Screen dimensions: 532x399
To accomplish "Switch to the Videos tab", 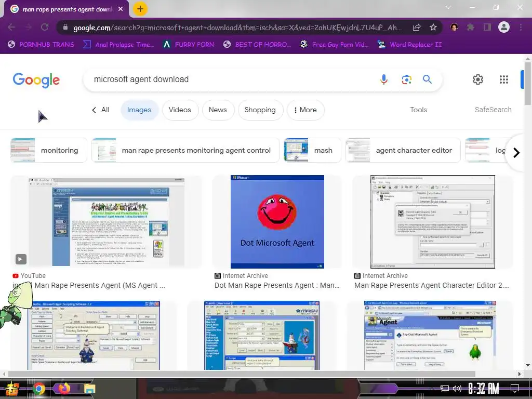I will click(180, 110).
